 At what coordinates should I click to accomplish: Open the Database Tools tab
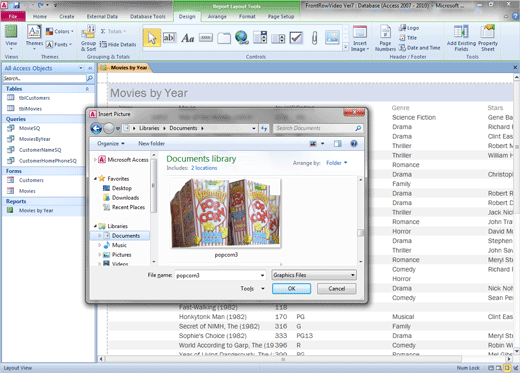[148, 16]
